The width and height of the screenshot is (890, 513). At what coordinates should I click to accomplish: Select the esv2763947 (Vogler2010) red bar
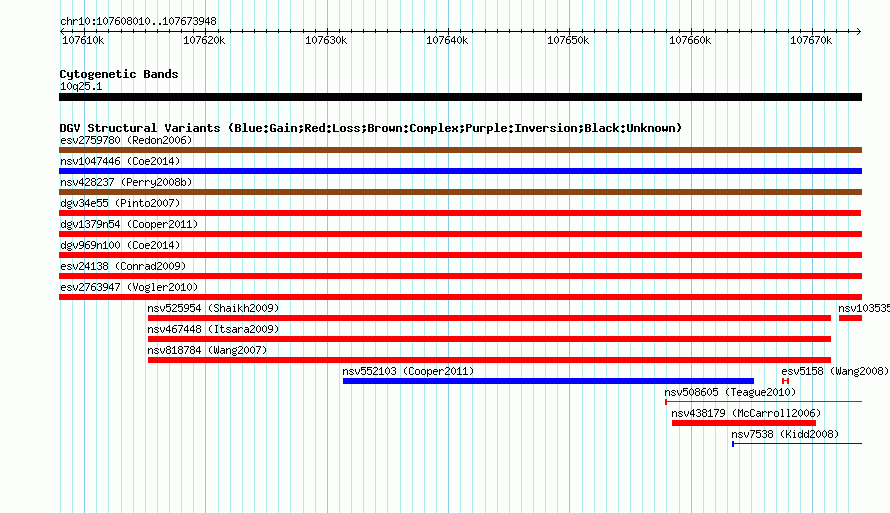click(x=460, y=297)
